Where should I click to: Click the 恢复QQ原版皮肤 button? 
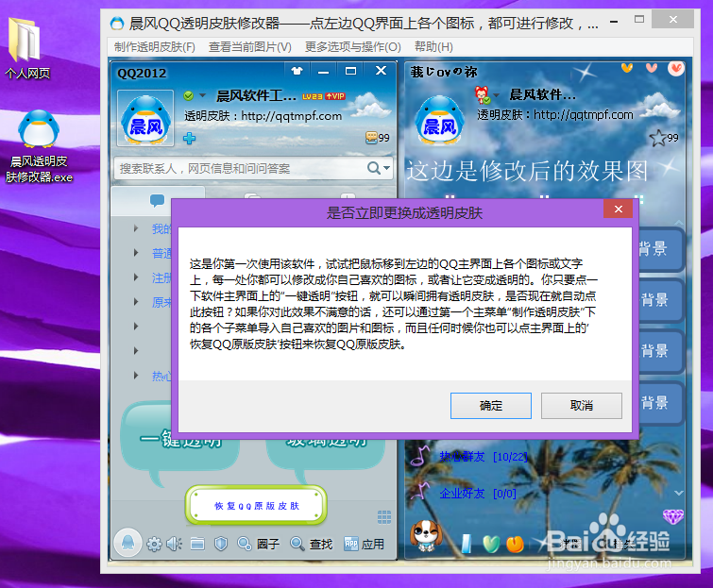[257, 505]
